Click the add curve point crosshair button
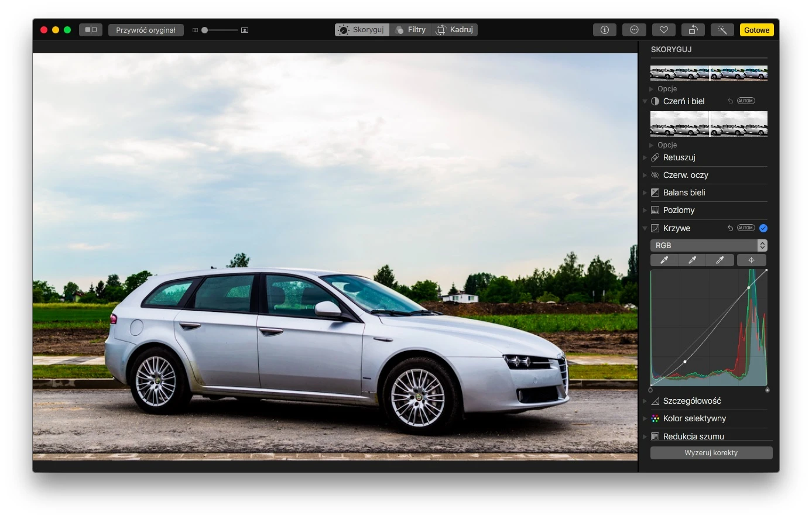The height and width of the screenshot is (519, 812). pyautogui.click(x=752, y=260)
